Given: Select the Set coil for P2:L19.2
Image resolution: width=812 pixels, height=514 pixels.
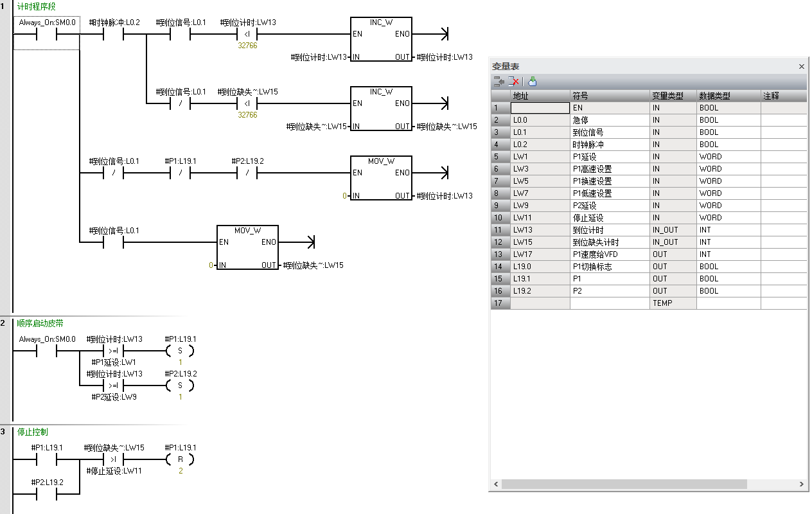Looking at the screenshot, I should tap(180, 385).
